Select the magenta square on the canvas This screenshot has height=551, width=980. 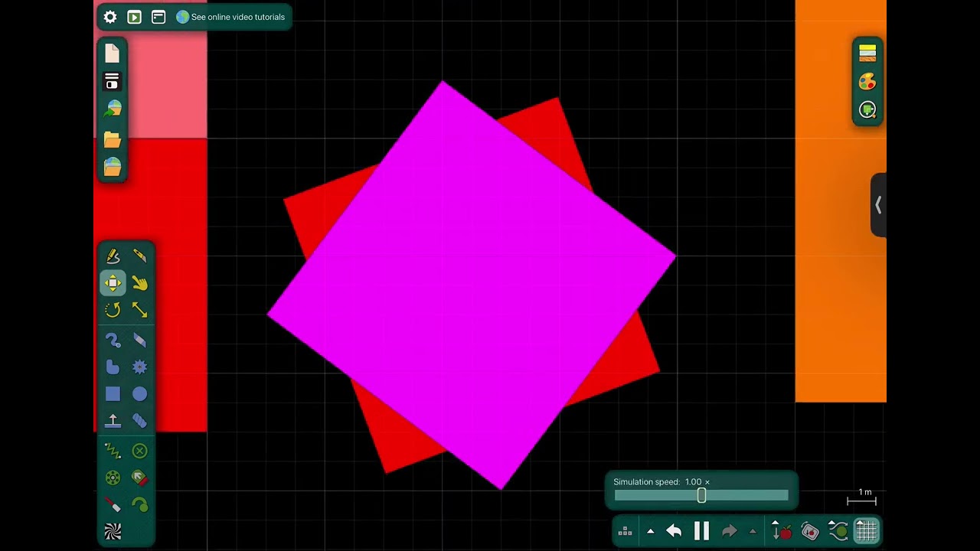click(471, 285)
